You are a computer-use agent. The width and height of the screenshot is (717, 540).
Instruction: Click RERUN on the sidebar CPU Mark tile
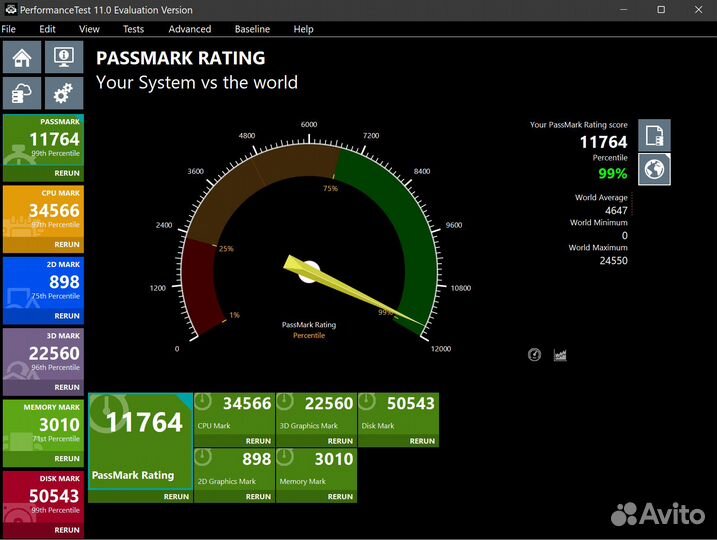(67, 244)
